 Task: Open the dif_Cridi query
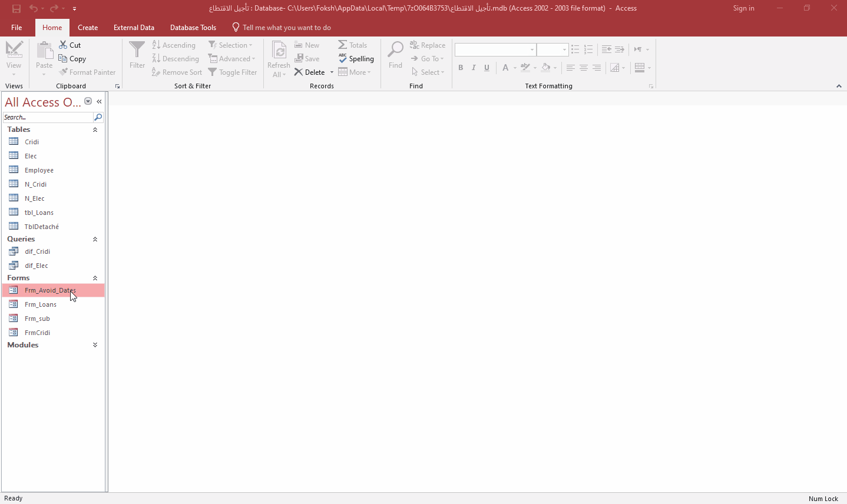[x=37, y=251]
